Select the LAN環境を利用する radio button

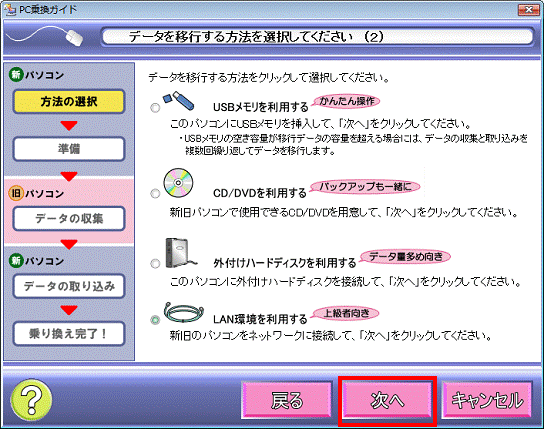(x=155, y=319)
